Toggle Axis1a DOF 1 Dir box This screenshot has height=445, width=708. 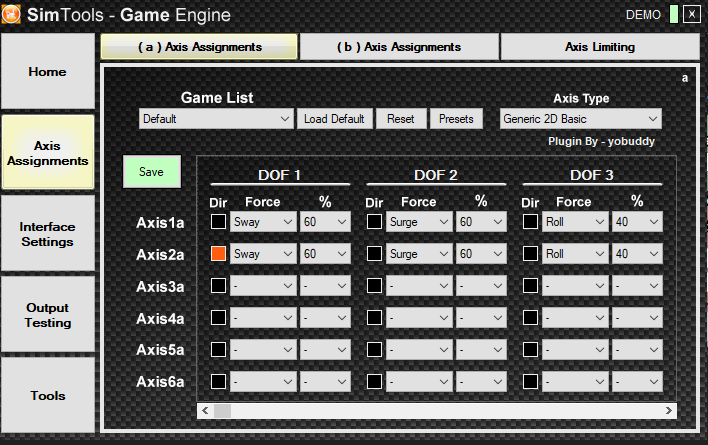pos(219,222)
